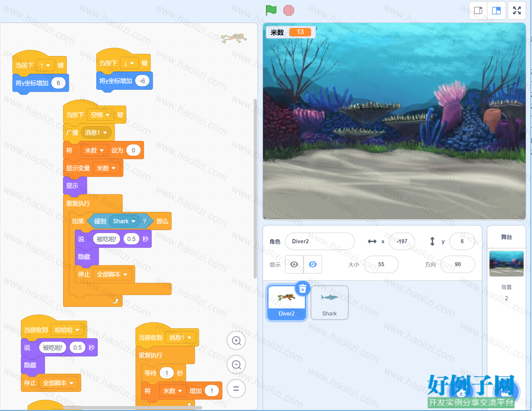Edit value 1 in 等待 block
The width and height of the screenshot is (532, 411).
point(167,373)
